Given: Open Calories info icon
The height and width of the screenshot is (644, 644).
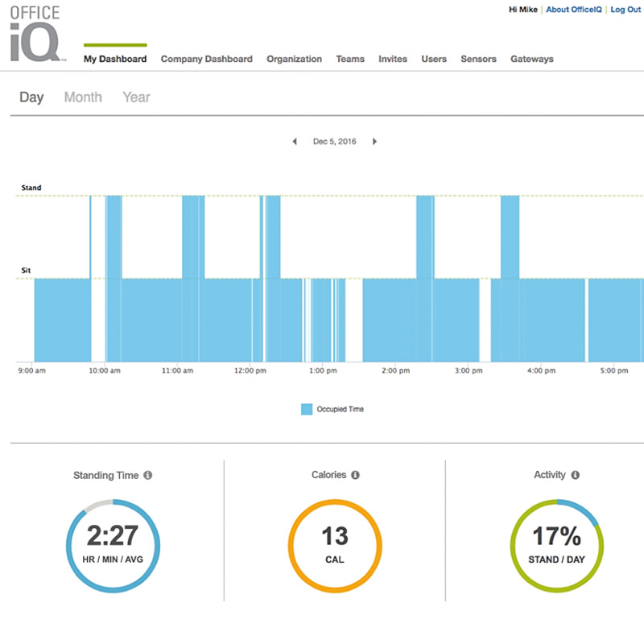Looking at the screenshot, I should tap(355, 475).
